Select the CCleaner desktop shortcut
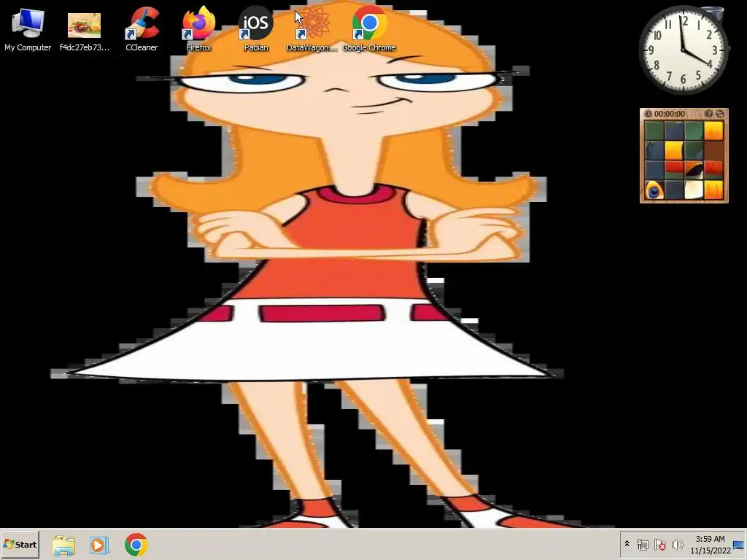 click(x=142, y=28)
